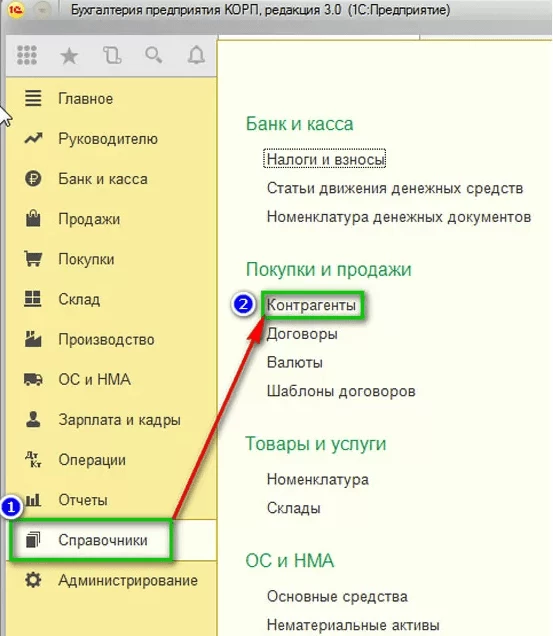Click the cart icon for Покупки

(33, 258)
